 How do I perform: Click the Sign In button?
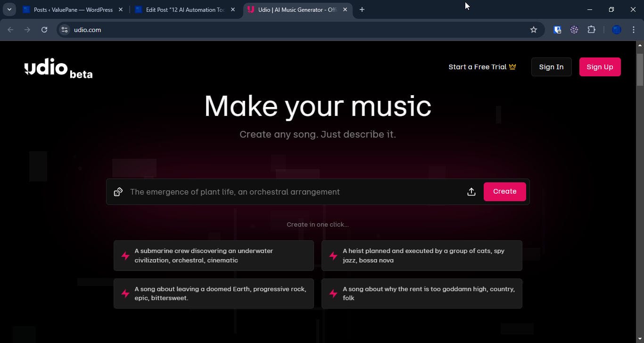pyautogui.click(x=551, y=67)
